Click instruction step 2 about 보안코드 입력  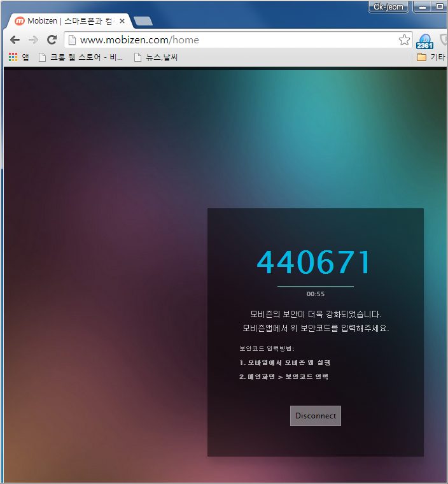click(284, 376)
